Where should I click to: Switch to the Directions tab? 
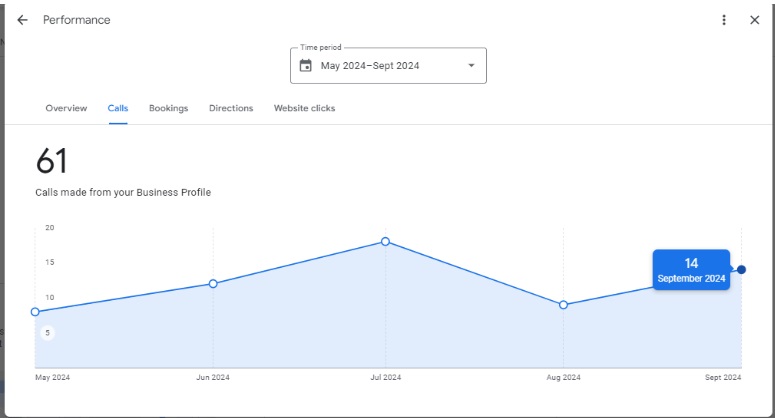coord(231,108)
